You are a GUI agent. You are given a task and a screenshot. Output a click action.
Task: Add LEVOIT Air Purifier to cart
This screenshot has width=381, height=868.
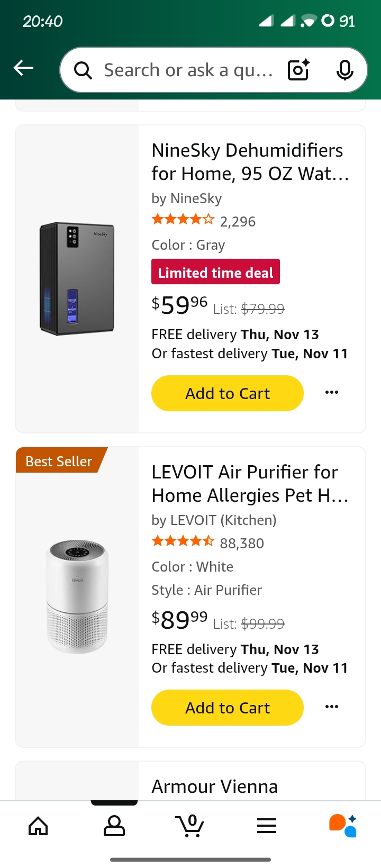pos(228,708)
